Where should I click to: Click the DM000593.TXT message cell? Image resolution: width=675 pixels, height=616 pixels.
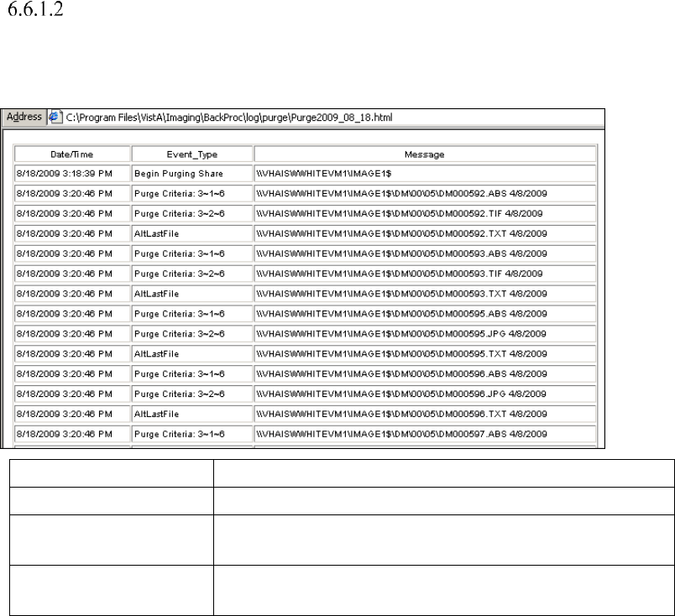[425, 294]
